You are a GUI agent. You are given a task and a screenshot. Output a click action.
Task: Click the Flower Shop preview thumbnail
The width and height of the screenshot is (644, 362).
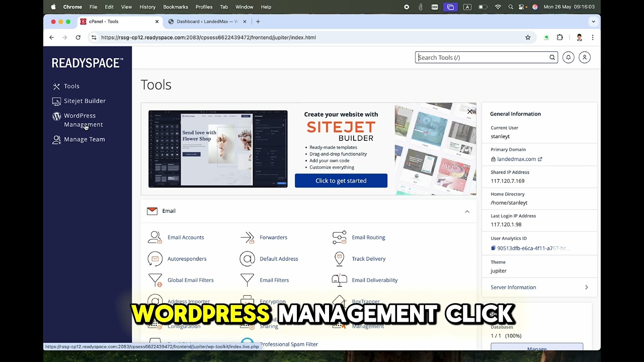coord(218,149)
